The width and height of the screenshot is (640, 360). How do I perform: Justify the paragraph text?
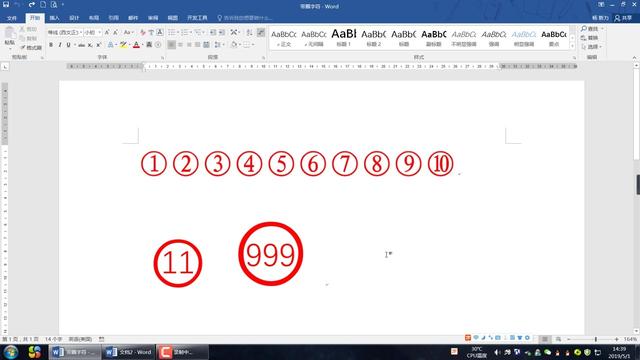[x=198, y=45]
